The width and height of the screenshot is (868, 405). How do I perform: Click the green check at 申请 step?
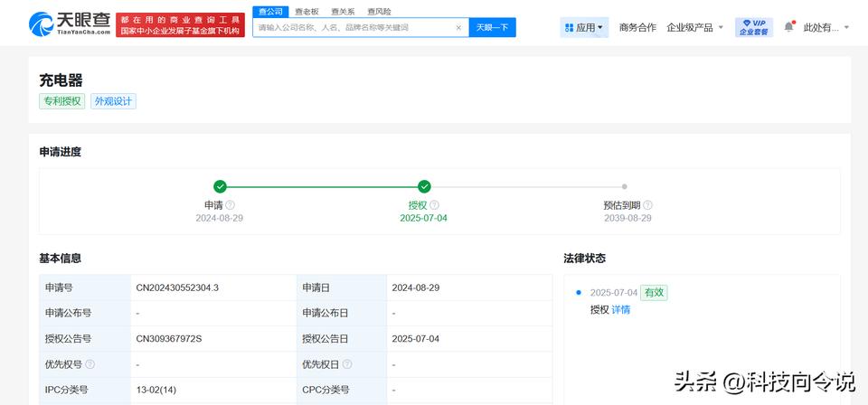click(x=220, y=186)
